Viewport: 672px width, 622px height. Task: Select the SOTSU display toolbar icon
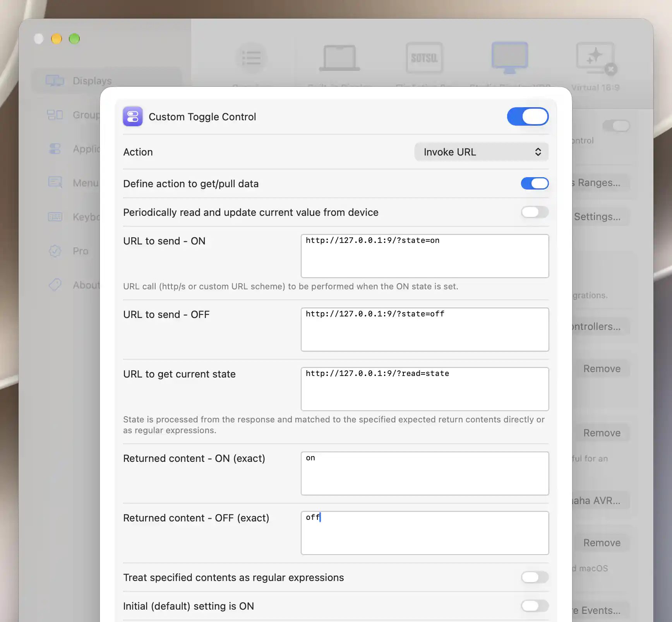[424, 58]
